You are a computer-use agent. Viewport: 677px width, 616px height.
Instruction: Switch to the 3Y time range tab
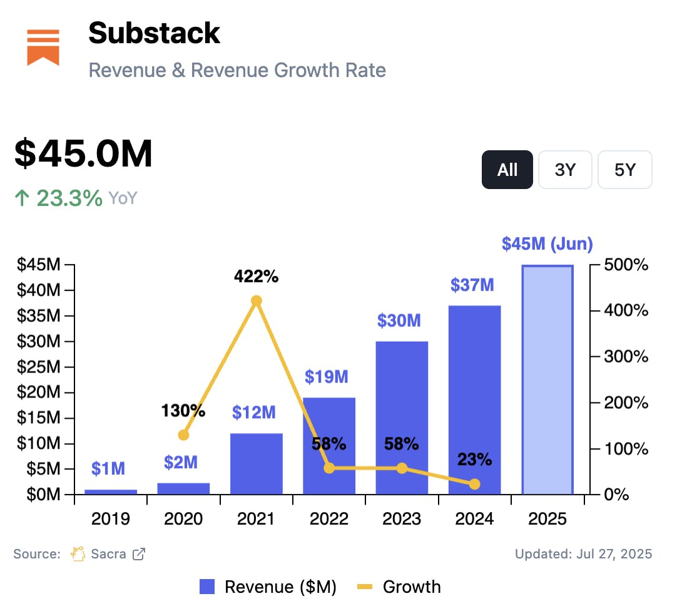(565, 169)
